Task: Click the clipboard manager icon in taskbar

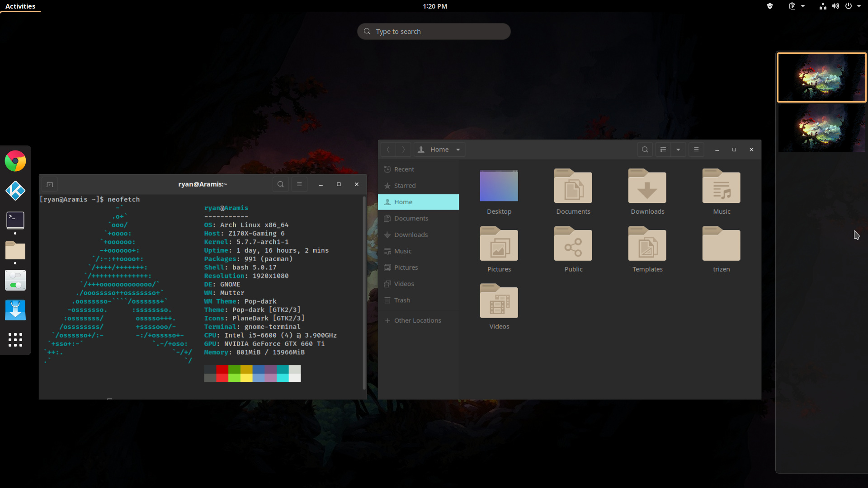Action: pos(793,6)
